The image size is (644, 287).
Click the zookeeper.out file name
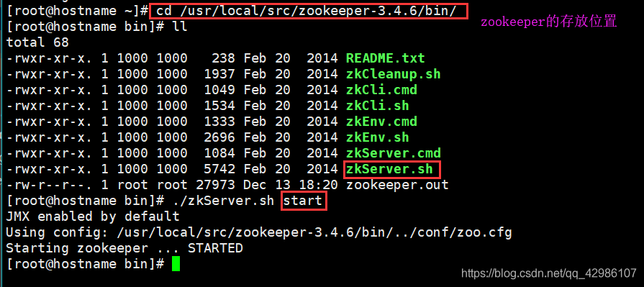397,185
